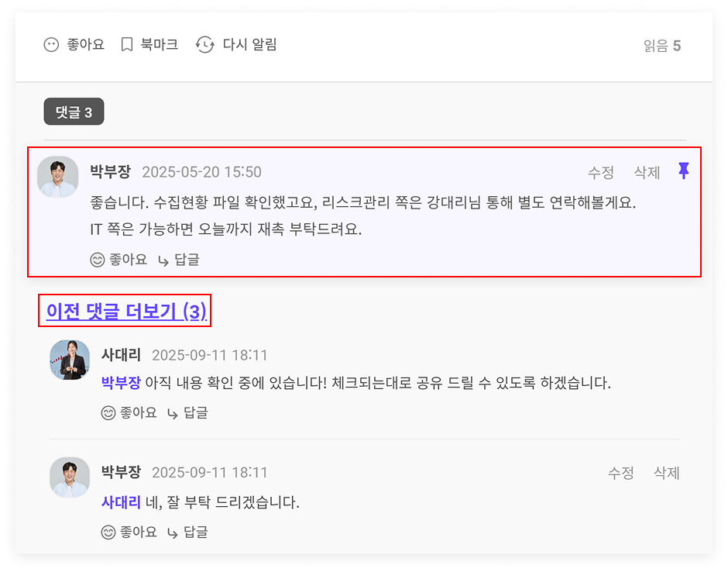Image resolution: width=728 pixels, height=572 pixels.
Task: Open the 다시 알림 clock reminder icon
Action: (x=204, y=45)
